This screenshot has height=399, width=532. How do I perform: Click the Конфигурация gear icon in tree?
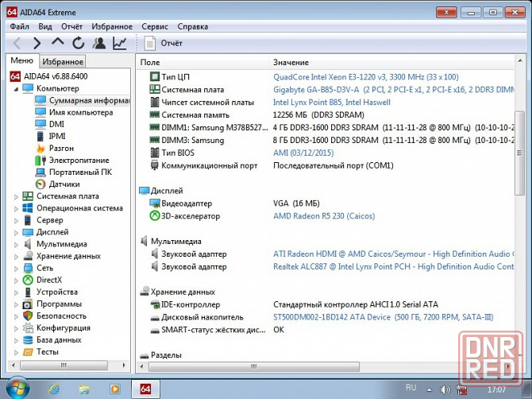click(x=28, y=328)
